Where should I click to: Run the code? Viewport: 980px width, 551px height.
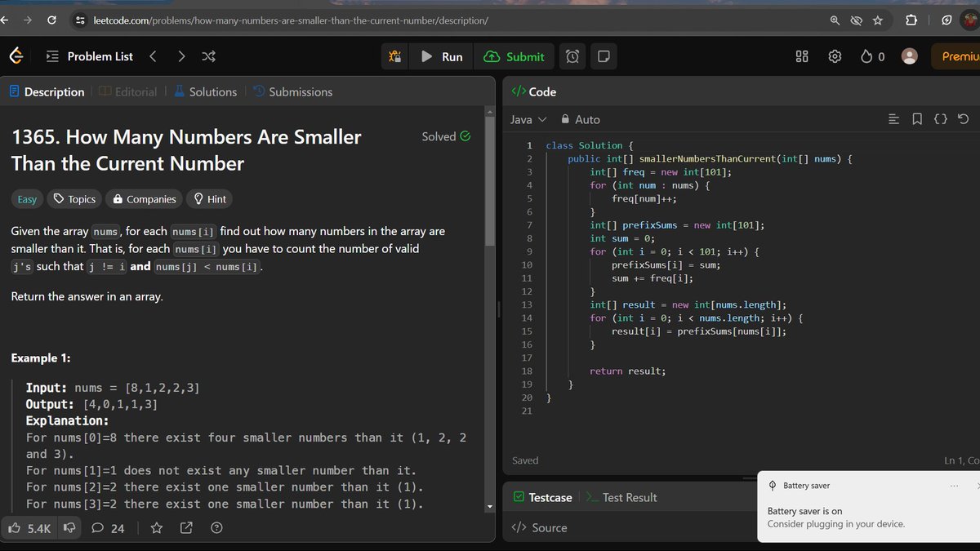pyautogui.click(x=442, y=56)
